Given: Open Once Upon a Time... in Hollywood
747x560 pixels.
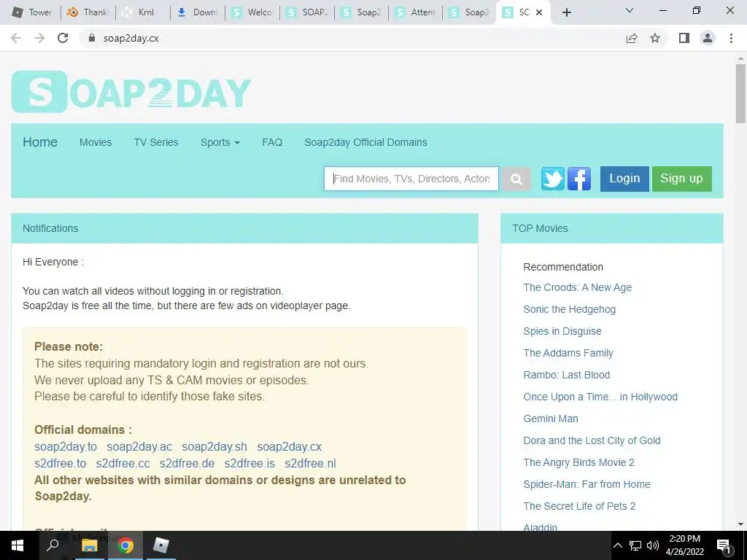Looking at the screenshot, I should (x=600, y=397).
